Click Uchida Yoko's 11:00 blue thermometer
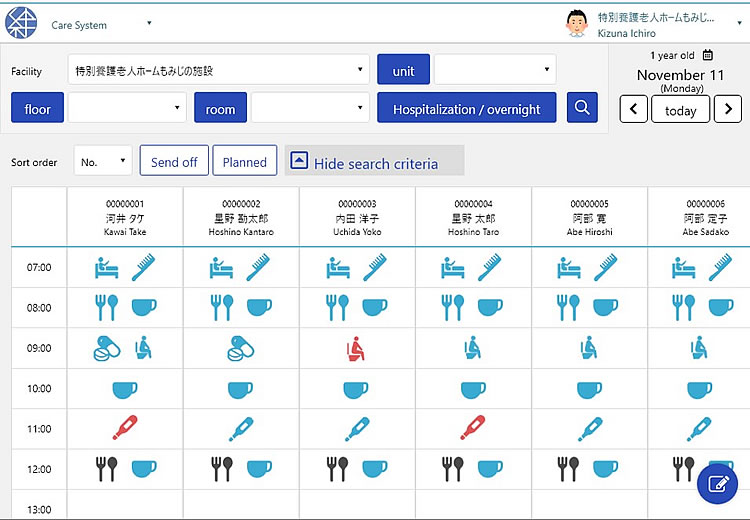 click(357, 429)
